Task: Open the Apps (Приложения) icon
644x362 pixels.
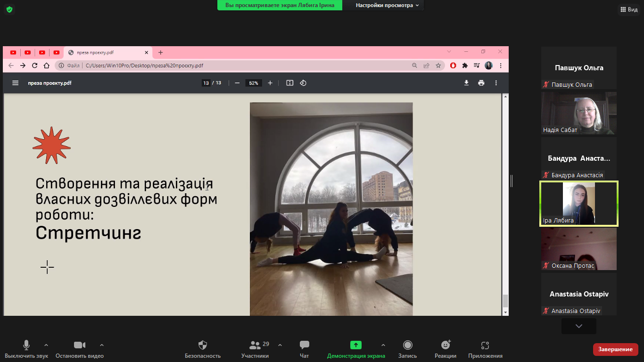Action: (485, 346)
